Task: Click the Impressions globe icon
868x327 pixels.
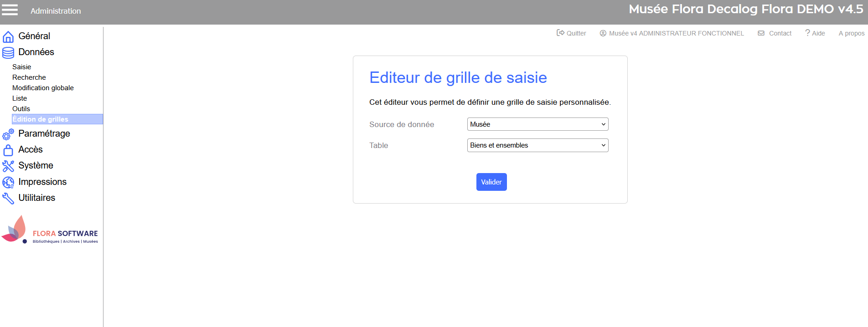Action: (8, 182)
